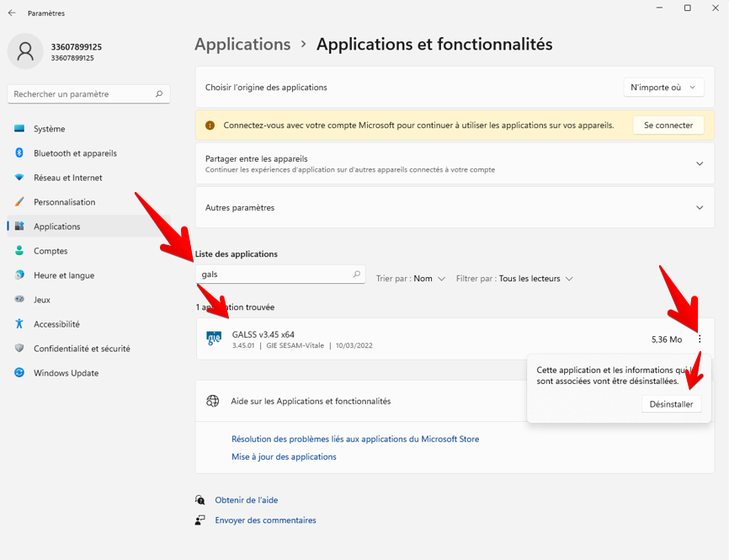
Task: Click Se connecter button in banner
Action: (668, 125)
